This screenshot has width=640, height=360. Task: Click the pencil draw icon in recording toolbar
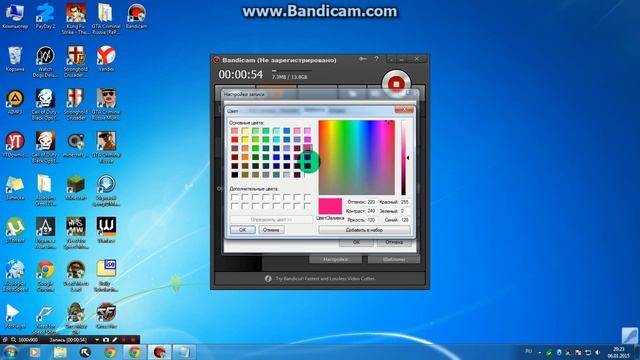click(x=115, y=340)
